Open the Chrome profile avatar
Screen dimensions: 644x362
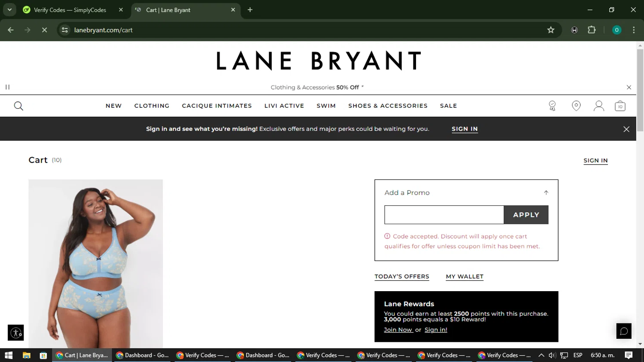pyautogui.click(x=617, y=30)
